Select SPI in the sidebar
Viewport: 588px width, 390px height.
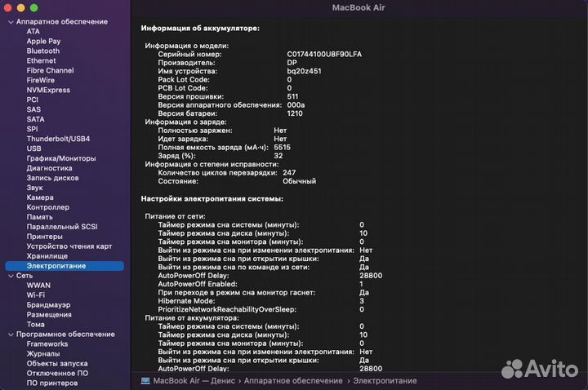click(32, 129)
